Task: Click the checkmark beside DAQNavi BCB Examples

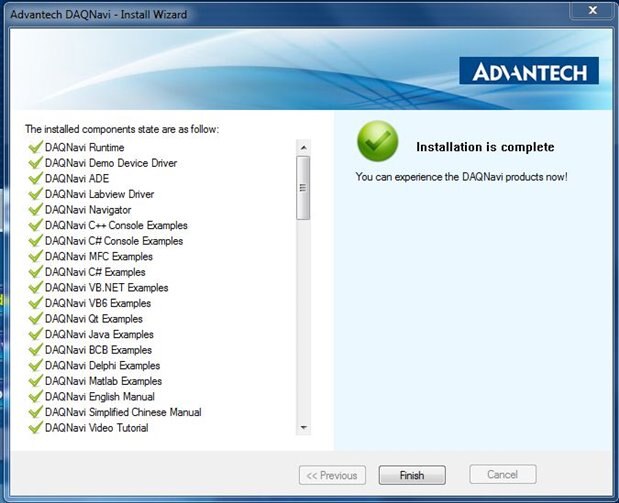Action: click(x=35, y=349)
